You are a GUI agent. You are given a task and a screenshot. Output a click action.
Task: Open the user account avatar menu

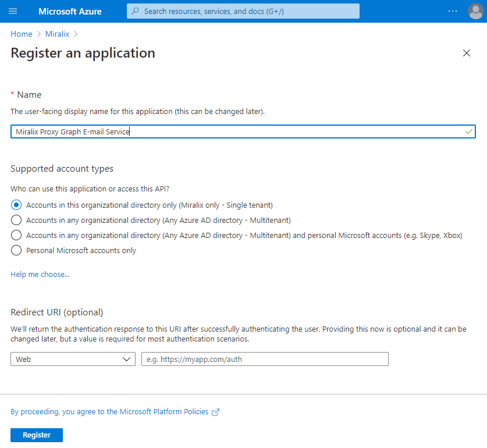click(x=475, y=11)
